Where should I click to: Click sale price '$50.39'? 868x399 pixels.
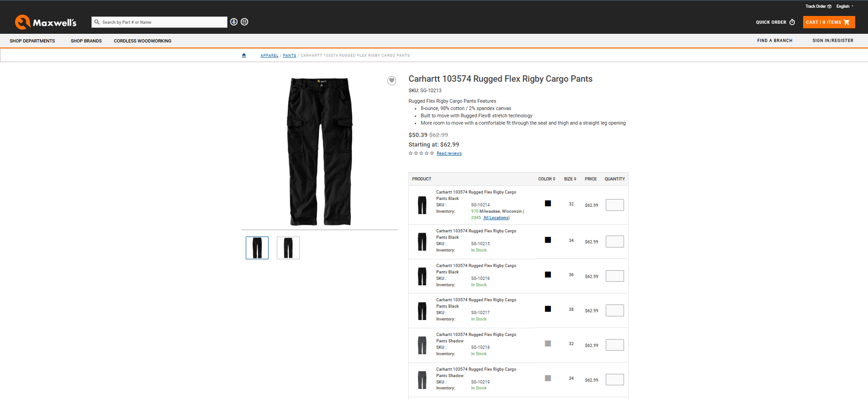pos(418,135)
